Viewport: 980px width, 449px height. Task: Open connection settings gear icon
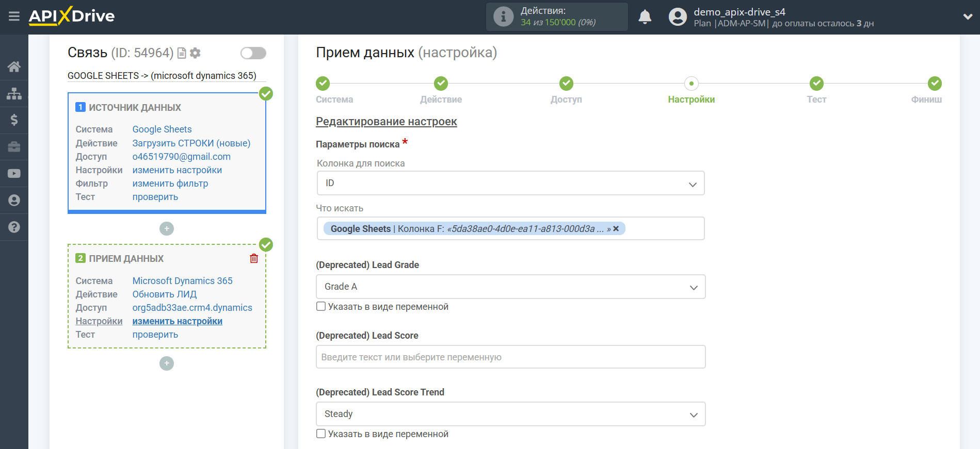pyautogui.click(x=195, y=53)
